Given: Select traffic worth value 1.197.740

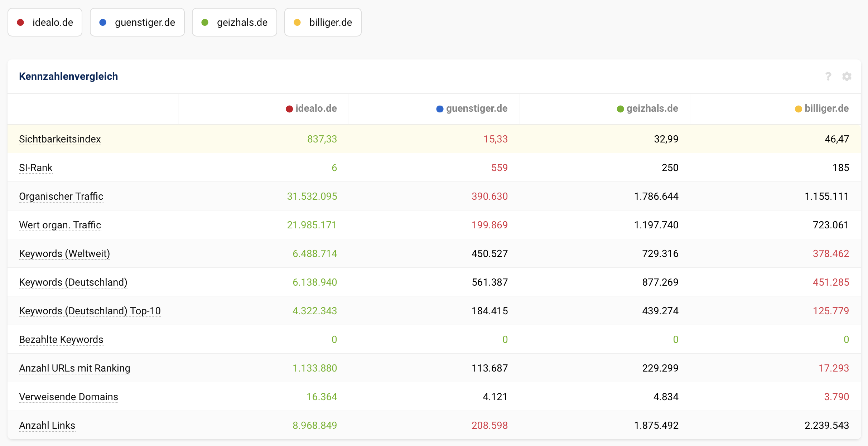Looking at the screenshot, I should point(656,225).
